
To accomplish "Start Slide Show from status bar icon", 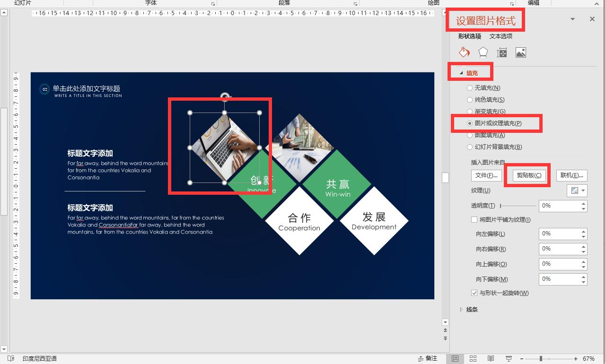I will pos(509,358).
